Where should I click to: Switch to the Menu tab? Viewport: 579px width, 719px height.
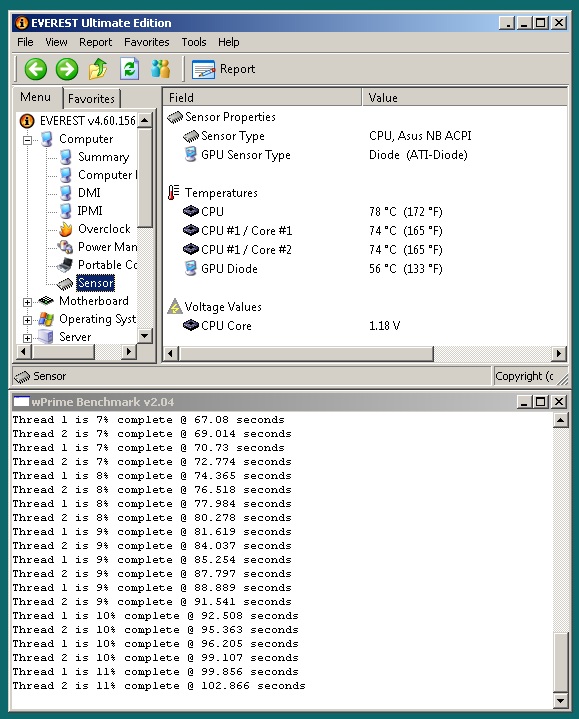click(36, 97)
